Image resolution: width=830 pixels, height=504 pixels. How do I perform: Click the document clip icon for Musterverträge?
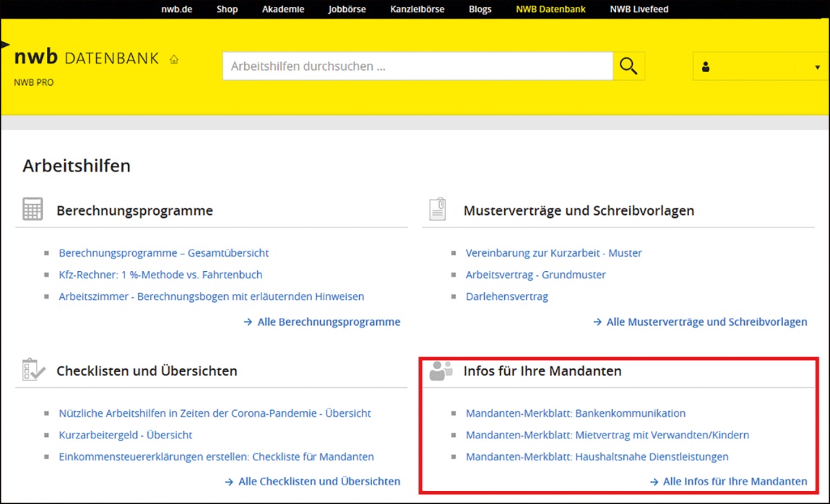coord(437,209)
